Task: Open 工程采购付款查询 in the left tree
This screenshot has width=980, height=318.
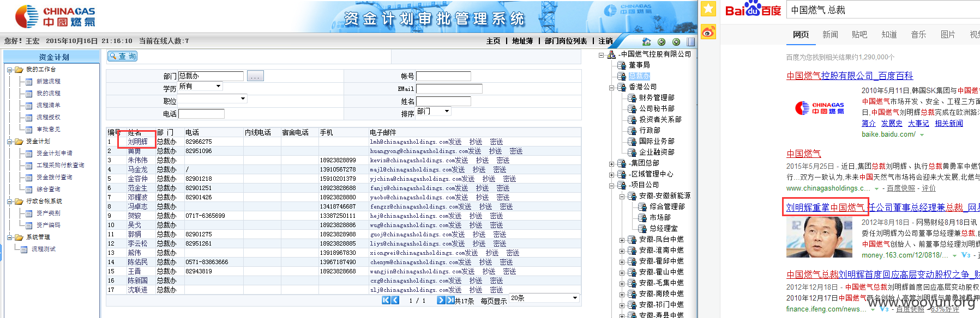Action: 61,165
